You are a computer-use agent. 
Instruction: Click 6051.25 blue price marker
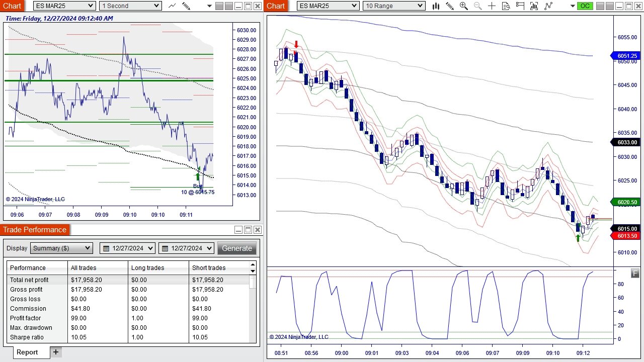coord(624,56)
